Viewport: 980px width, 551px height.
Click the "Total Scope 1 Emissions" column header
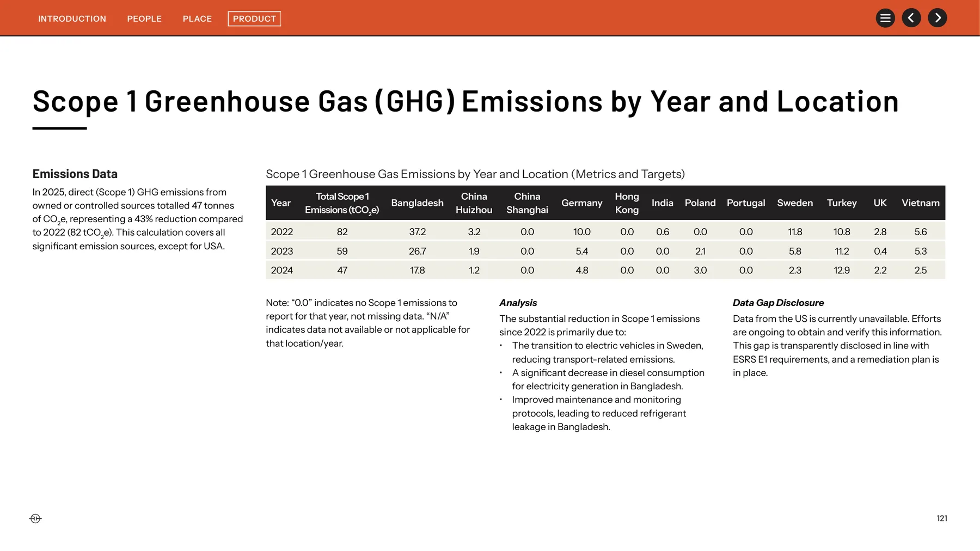(x=342, y=203)
